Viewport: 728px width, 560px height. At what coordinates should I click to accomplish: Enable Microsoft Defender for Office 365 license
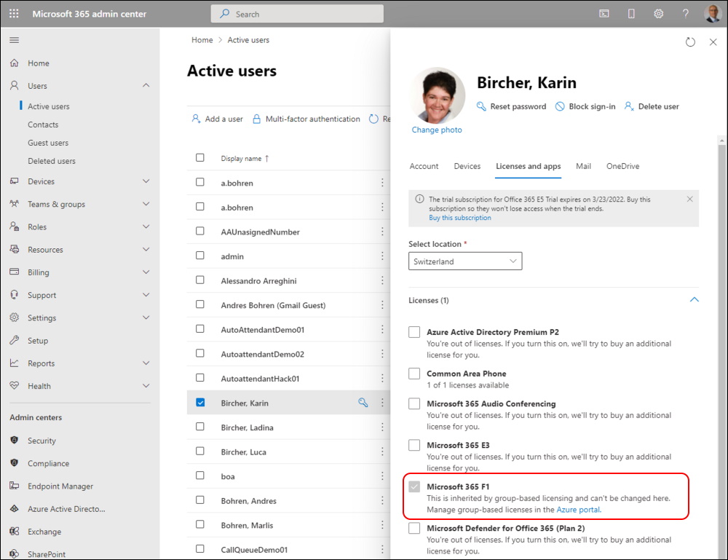pos(414,528)
